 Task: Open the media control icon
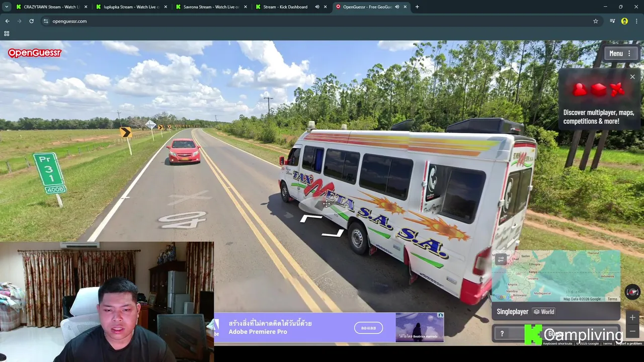(612, 21)
